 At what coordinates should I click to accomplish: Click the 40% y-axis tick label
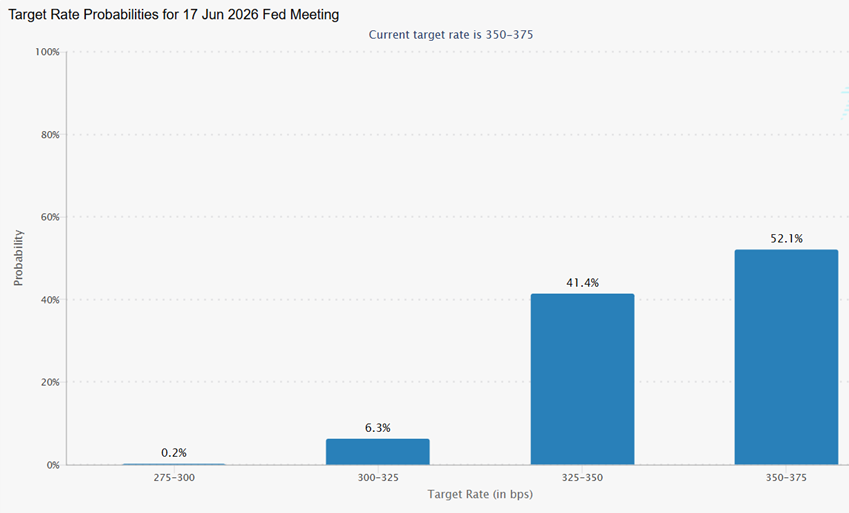coord(49,300)
